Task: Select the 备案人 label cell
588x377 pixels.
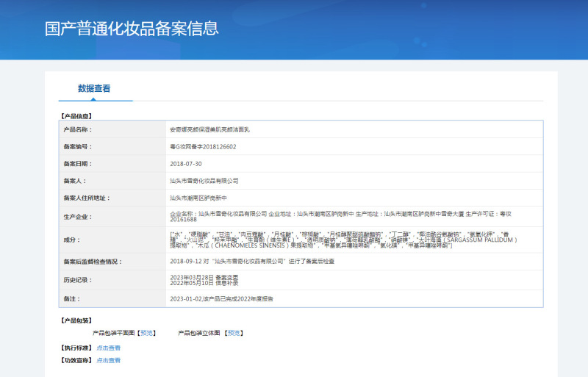Action: (112, 181)
